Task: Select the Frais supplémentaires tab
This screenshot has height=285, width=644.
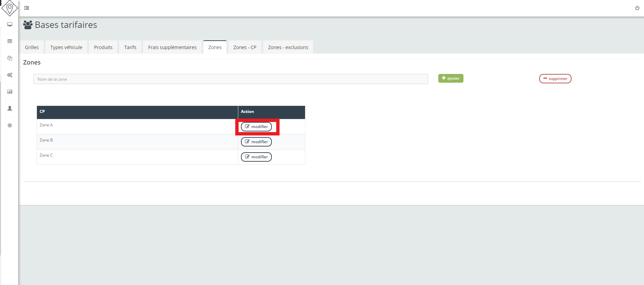Action: click(x=172, y=47)
